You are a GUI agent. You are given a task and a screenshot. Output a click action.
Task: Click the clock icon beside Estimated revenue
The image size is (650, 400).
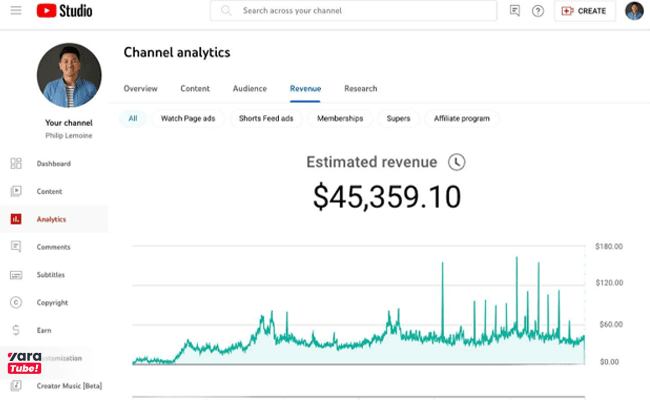coord(456,162)
